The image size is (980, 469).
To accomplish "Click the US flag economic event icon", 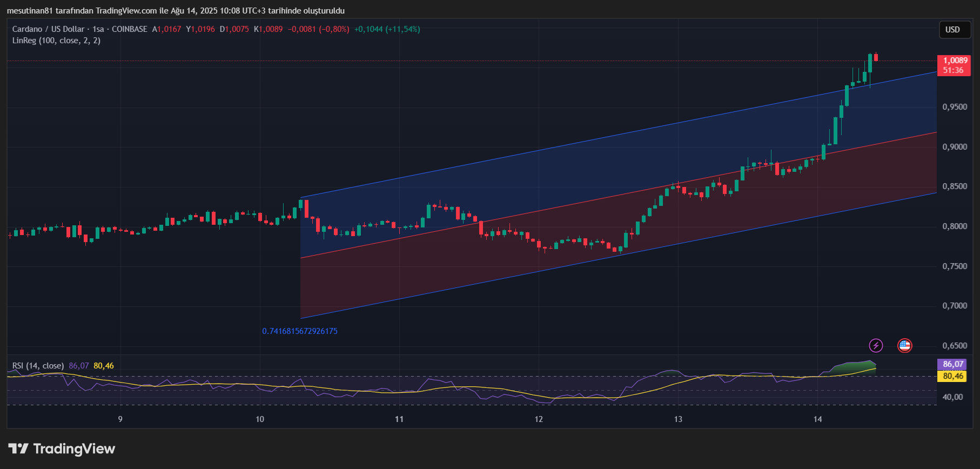I will point(904,345).
